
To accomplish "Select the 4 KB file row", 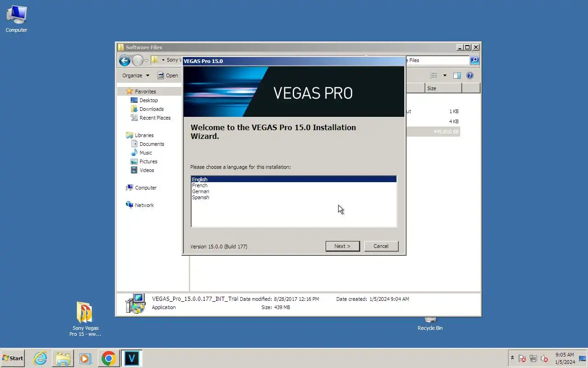I will (433, 121).
